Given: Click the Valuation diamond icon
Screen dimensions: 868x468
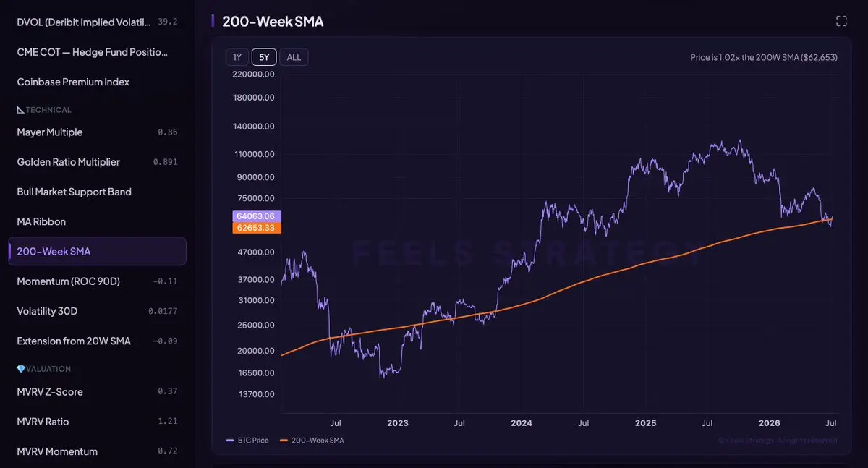Looking at the screenshot, I should pyautogui.click(x=20, y=369).
